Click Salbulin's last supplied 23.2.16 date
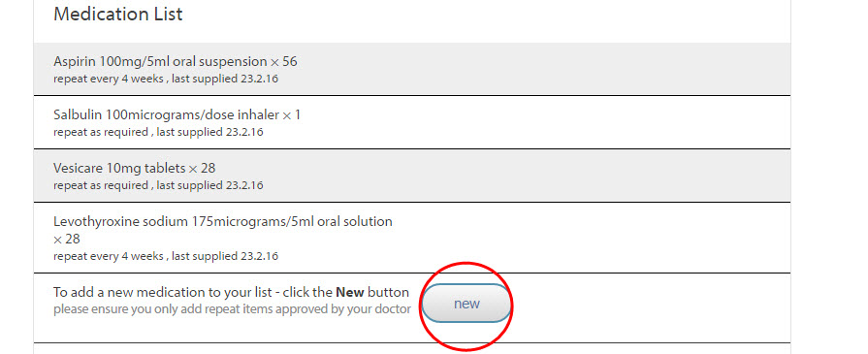 (209, 132)
